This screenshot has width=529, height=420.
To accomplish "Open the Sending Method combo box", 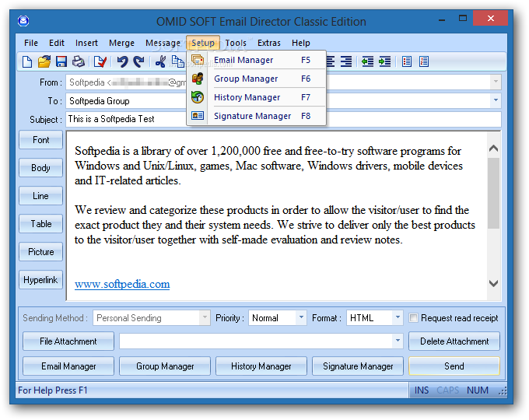I will pyautogui.click(x=152, y=318).
